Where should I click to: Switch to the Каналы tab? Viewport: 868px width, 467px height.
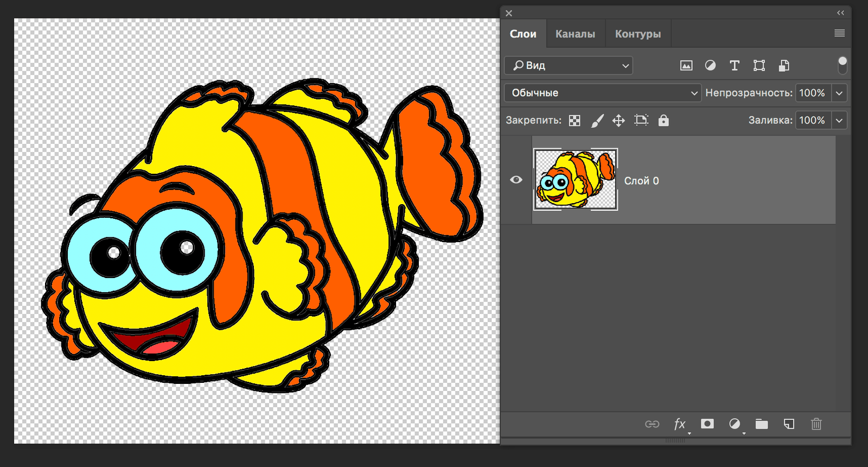[x=575, y=34]
